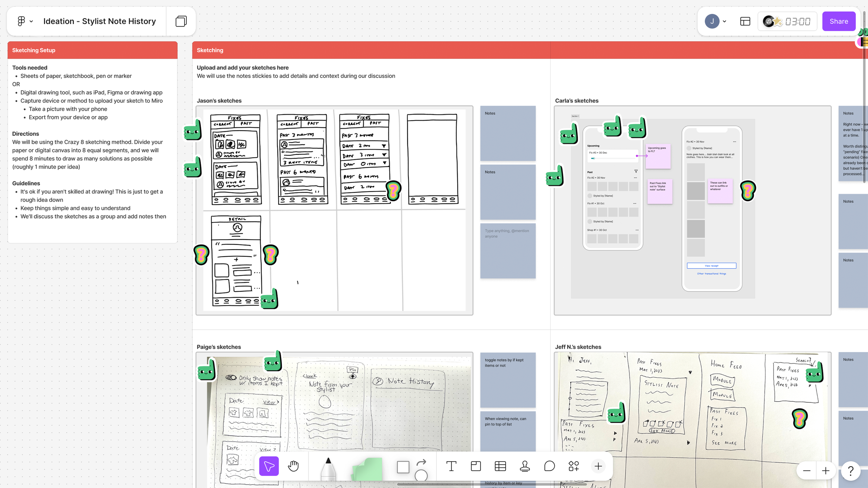Click 'Upload and add your sketches here' text
The height and width of the screenshot is (488, 868).
[242, 68]
